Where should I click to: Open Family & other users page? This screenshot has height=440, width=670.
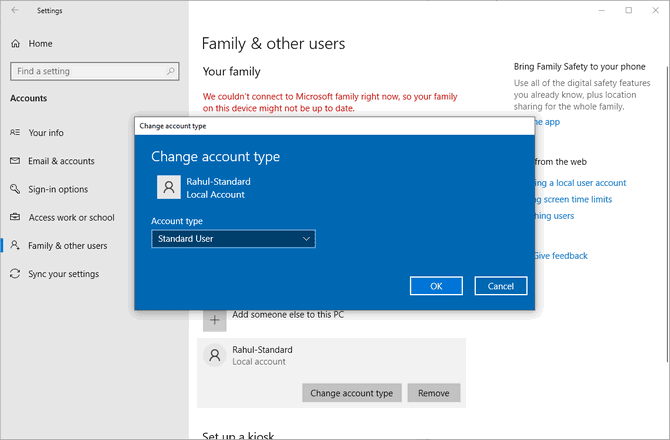tap(67, 246)
